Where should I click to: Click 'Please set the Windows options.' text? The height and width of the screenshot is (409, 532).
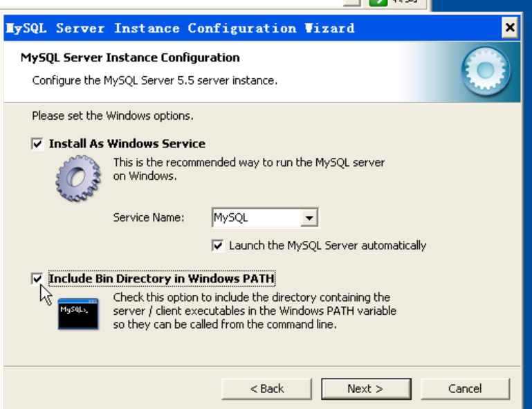click(113, 116)
